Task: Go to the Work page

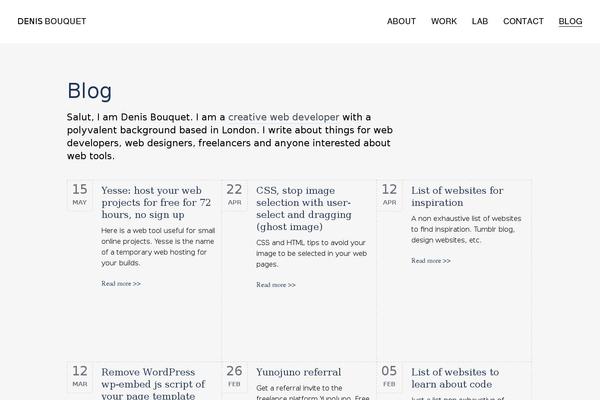Action: [x=444, y=21]
